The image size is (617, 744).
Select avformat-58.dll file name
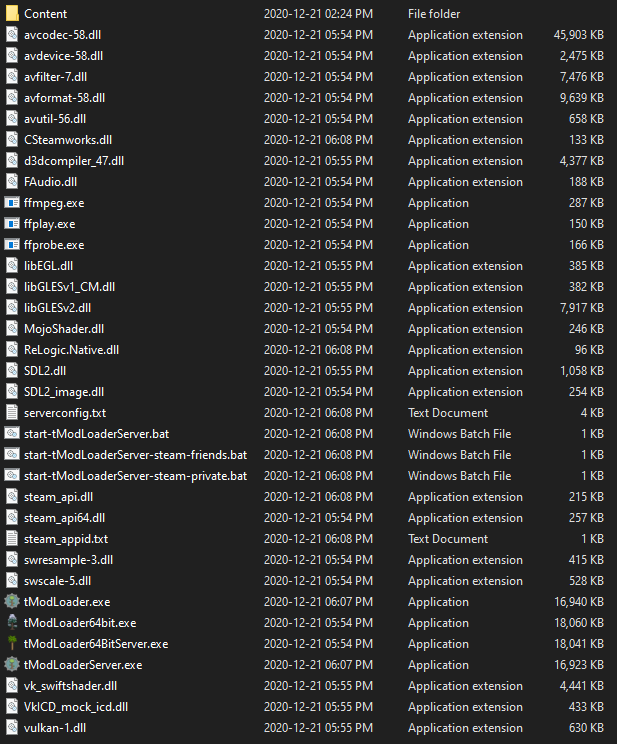tap(65, 98)
